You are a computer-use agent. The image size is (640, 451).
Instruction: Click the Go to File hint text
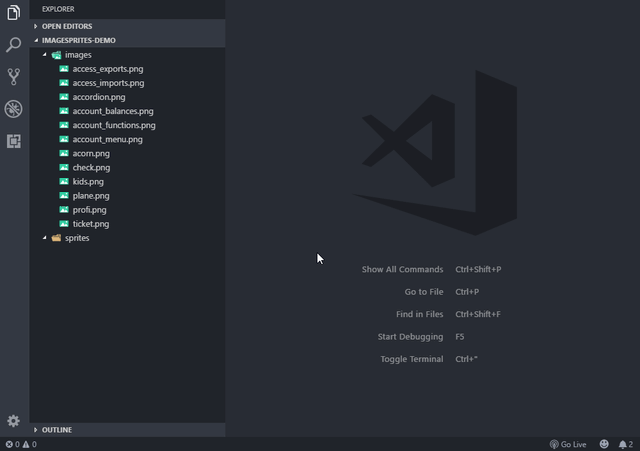point(424,292)
